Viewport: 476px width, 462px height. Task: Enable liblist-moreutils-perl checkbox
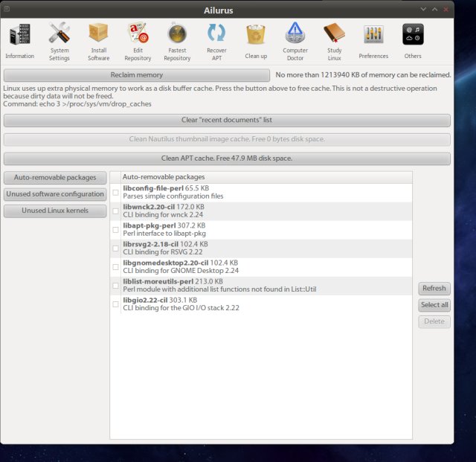click(116, 286)
